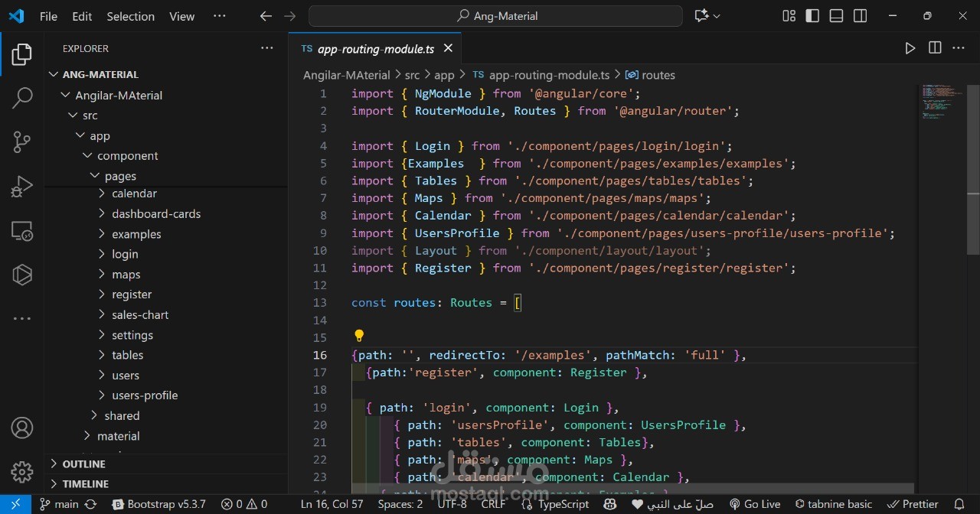Open notifications bell in status bar
Image resolution: width=980 pixels, height=514 pixels.
coord(959,504)
